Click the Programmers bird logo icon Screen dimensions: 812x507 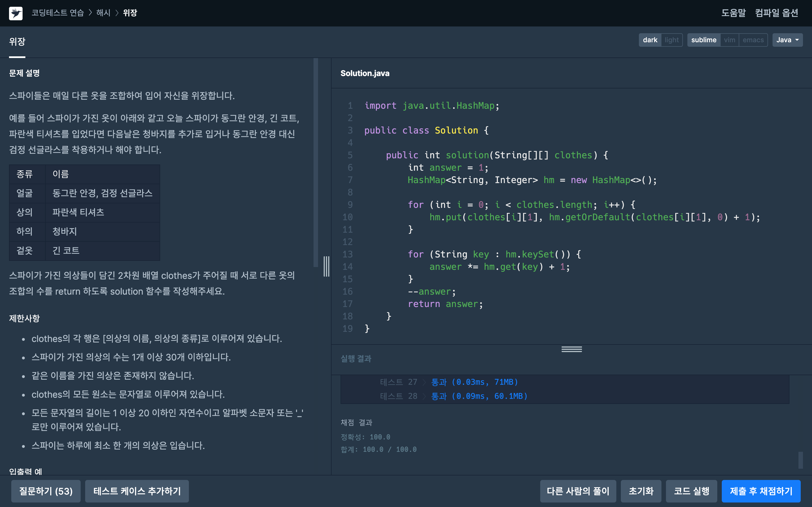point(16,13)
